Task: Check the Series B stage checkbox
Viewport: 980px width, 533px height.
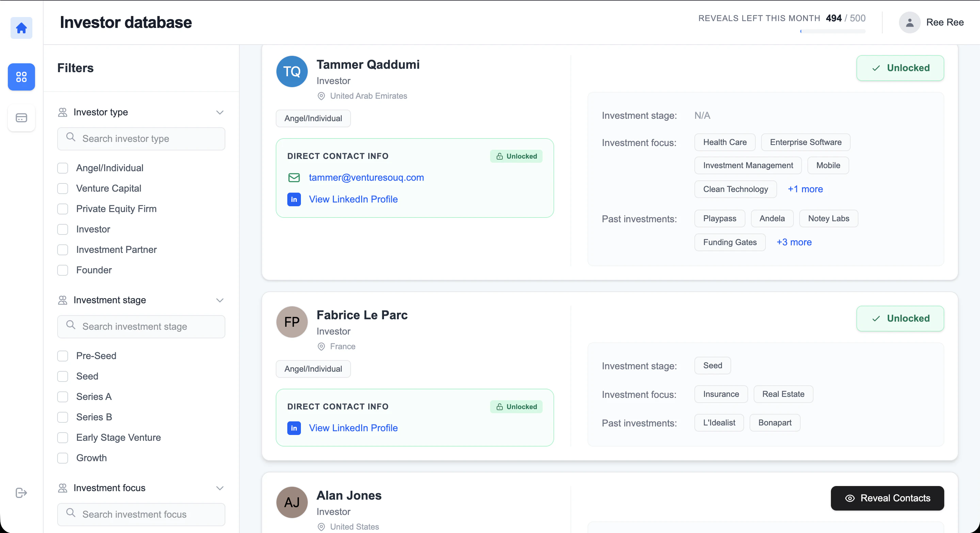Action: [62, 417]
